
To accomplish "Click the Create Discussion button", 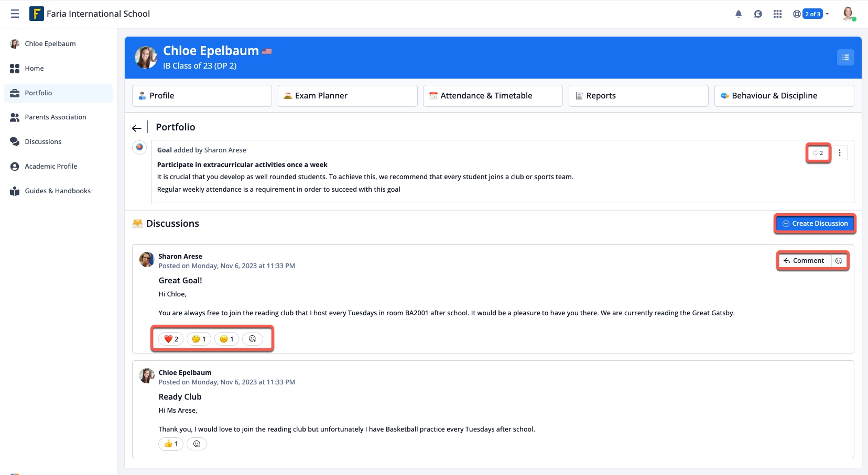I will (814, 223).
